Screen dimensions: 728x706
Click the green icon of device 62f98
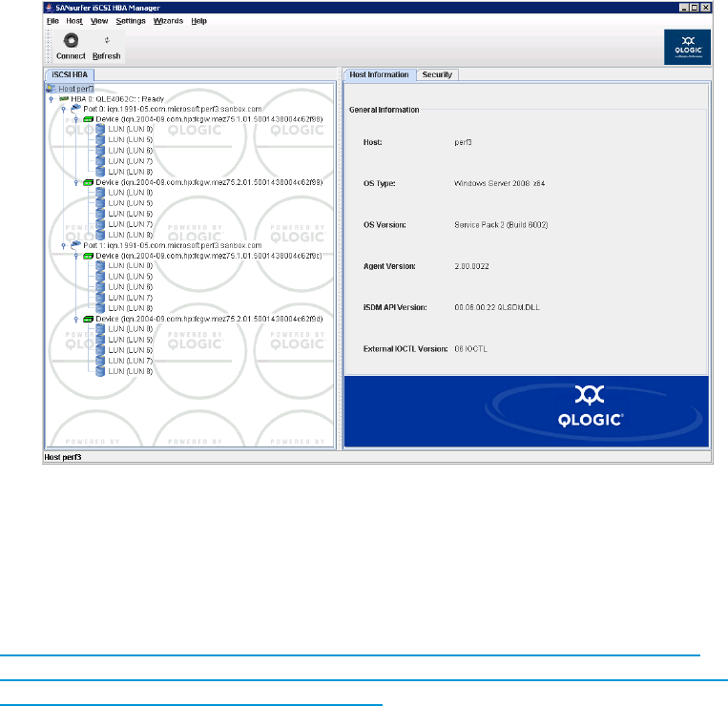point(88,119)
